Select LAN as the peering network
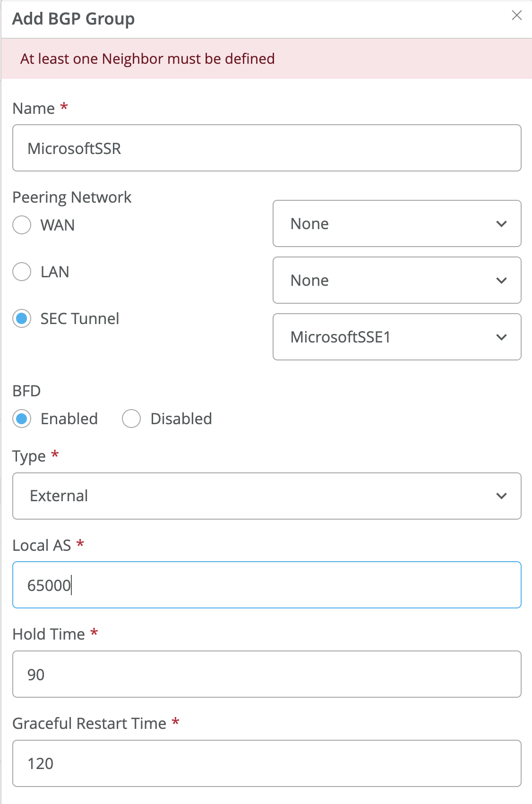532x804 pixels. [x=22, y=272]
